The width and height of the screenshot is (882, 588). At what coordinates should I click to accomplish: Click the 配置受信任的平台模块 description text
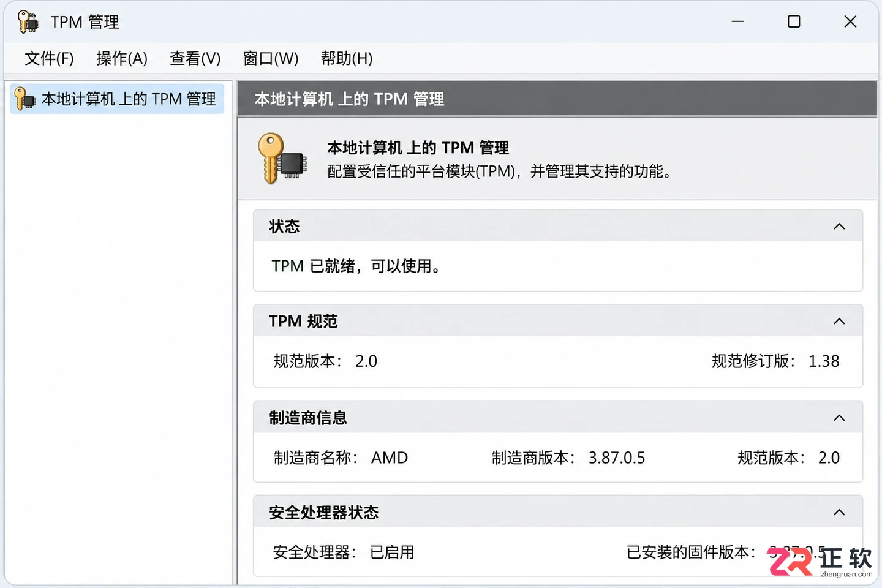499,171
